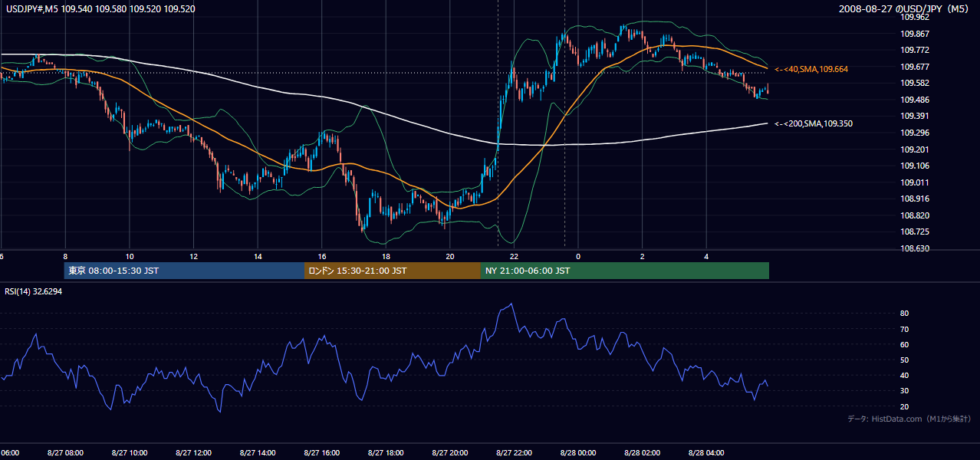
Task: Click the '8/28 02:00' bottom time label
Action: (643, 453)
